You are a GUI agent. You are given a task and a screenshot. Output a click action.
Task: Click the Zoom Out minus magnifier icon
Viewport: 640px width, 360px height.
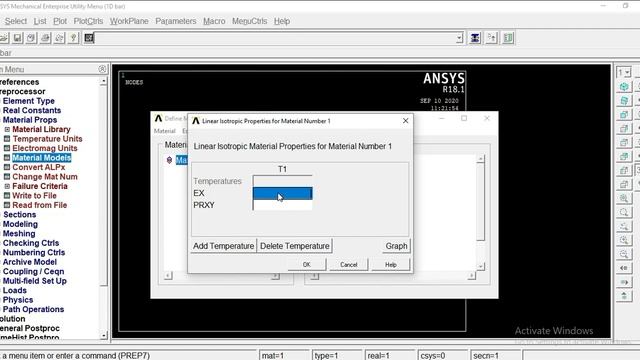tap(624, 254)
